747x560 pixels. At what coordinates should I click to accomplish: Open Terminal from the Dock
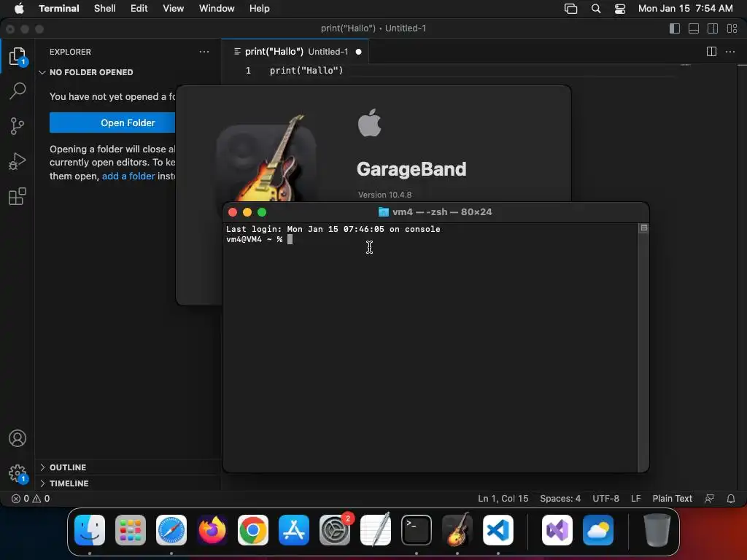417,530
